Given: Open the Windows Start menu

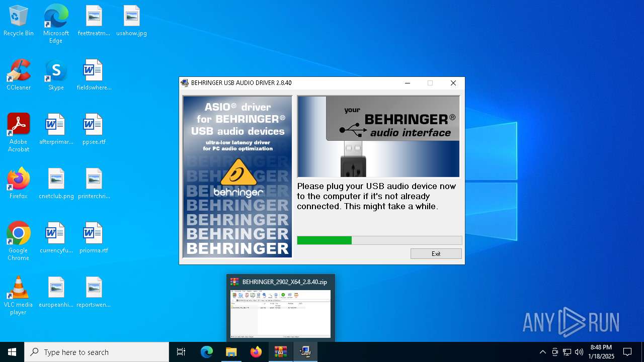Looking at the screenshot, I should pyautogui.click(x=12, y=352).
